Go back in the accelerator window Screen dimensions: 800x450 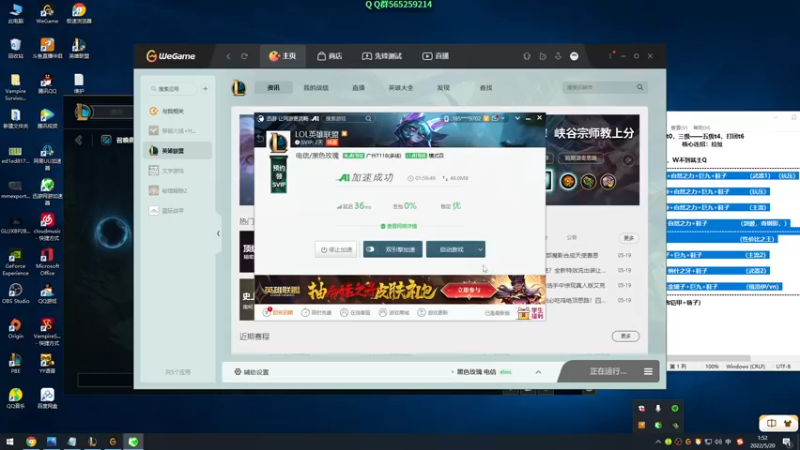click(260, 139)
